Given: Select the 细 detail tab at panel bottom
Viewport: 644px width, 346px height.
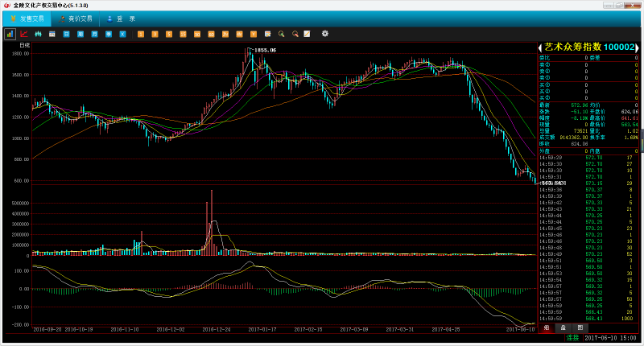Looking at the screenshot, I should 547,327.
